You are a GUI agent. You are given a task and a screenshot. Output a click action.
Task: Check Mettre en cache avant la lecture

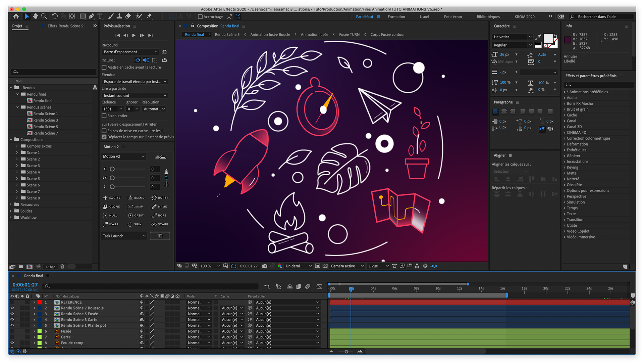pos(104,67)
